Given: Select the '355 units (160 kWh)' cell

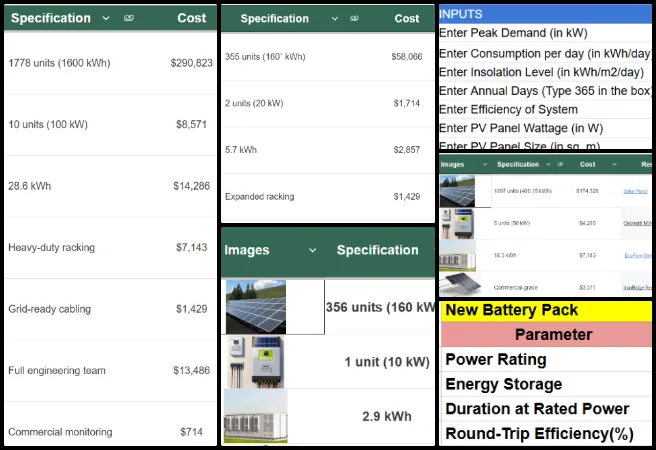Looking at the screenshot, I should coord(265,57).
